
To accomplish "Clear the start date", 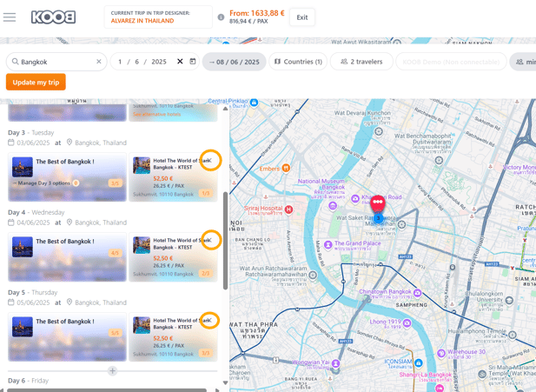I will [180, 62].
